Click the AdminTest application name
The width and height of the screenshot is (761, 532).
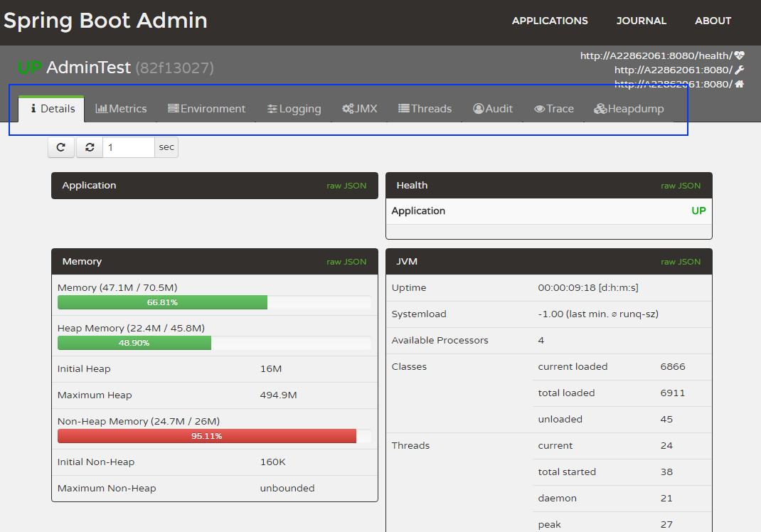[89, 67]
